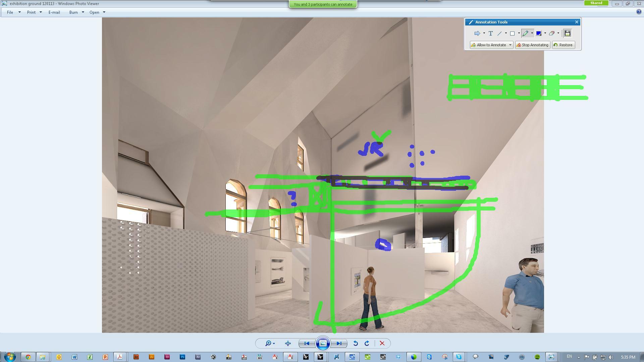Open Photoshop from the taskbar
Image resolution: width=644 pixels, height=362 pixels.
(182, 357)
